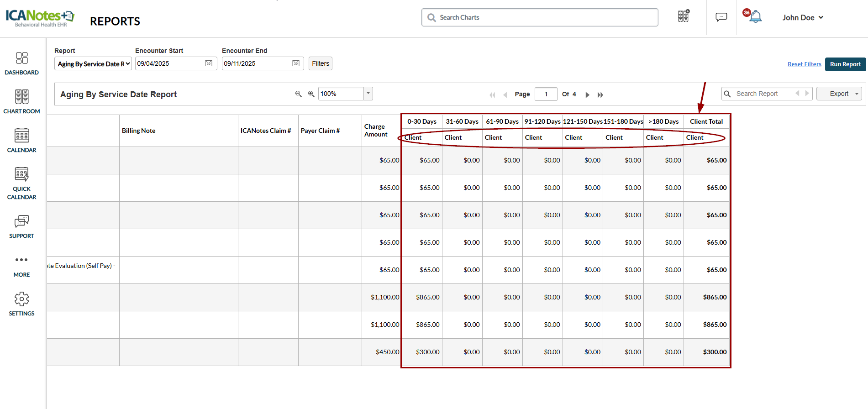Screen dimensions: 868x409
Task: Click the Aging By Service Date Report title
Action: click(118, 94)
